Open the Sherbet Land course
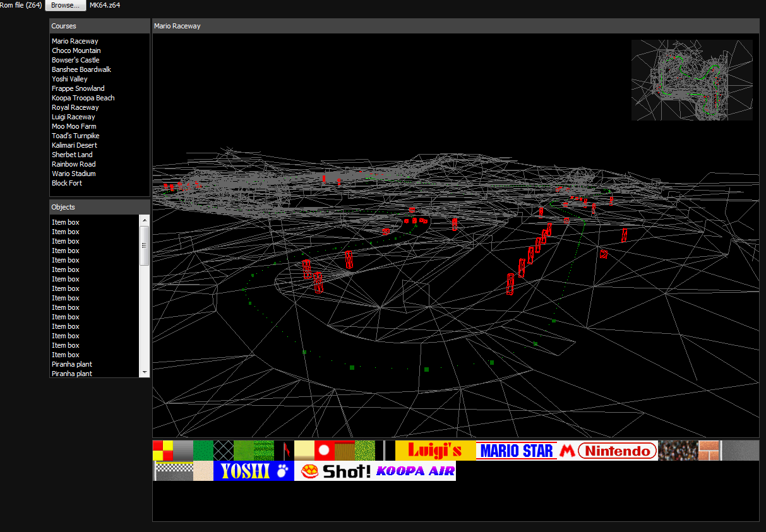 pyautogui.click(x=72, y=155)
